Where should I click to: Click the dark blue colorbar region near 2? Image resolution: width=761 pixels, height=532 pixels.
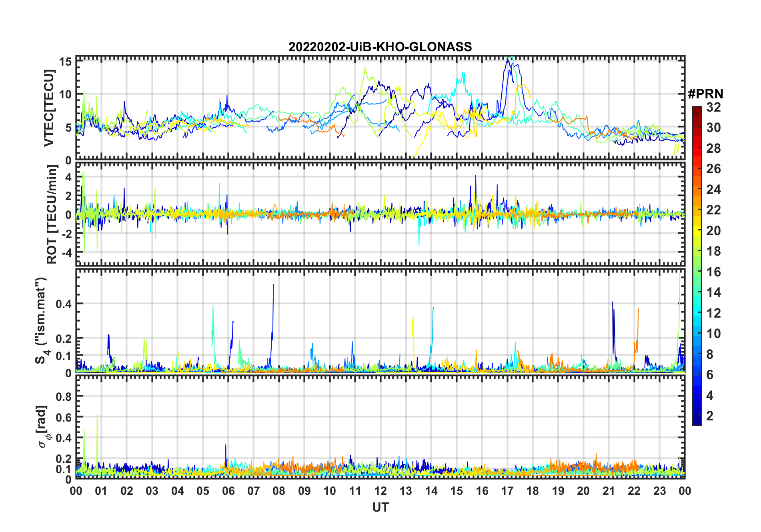point(697,416)
